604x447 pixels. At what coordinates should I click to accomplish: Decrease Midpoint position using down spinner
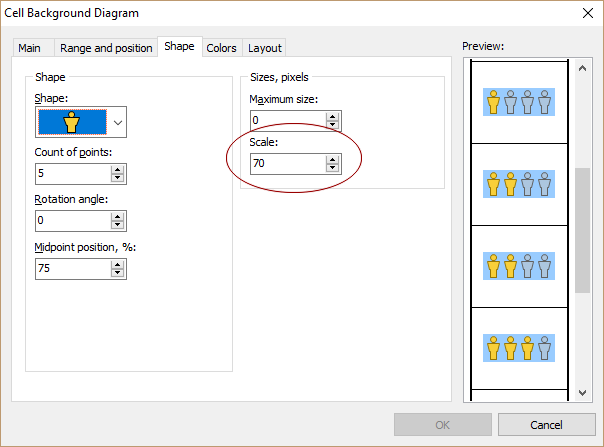point(118,274)
